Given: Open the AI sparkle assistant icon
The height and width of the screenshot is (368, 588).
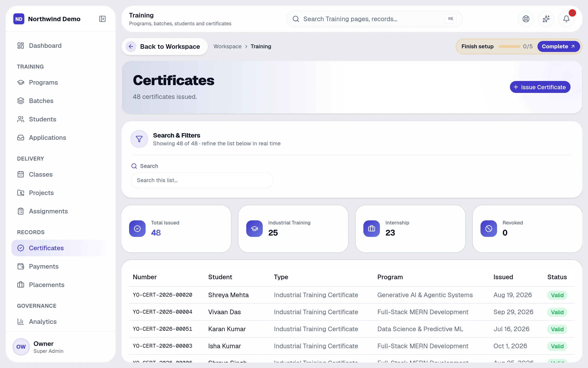Looking at the screenshot, I should point(546,19).
